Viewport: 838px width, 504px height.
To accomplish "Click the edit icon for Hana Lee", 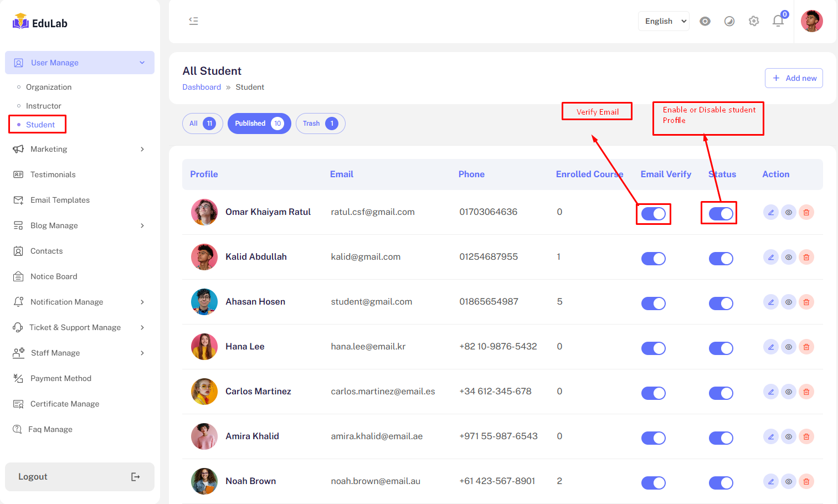I will [x=770, y=347].
